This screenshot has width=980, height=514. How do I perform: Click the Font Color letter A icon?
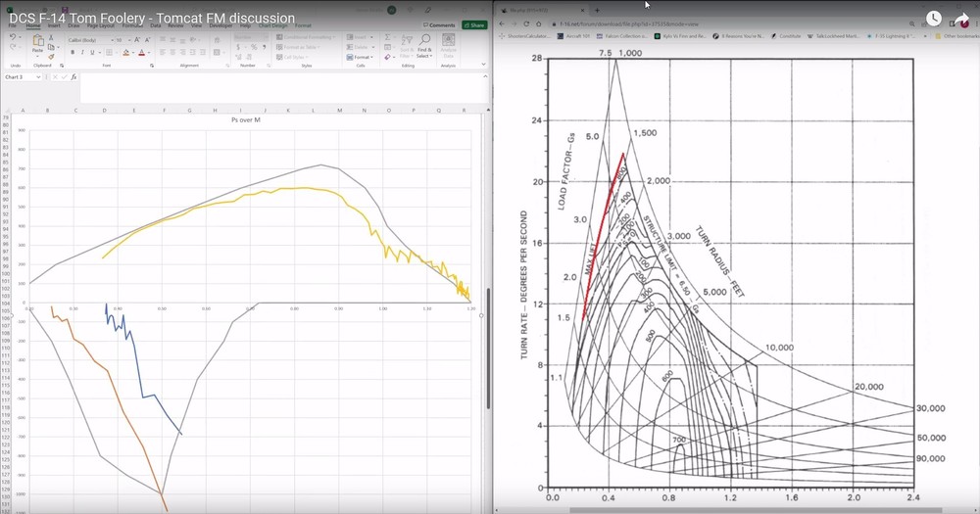click(142, 53)
